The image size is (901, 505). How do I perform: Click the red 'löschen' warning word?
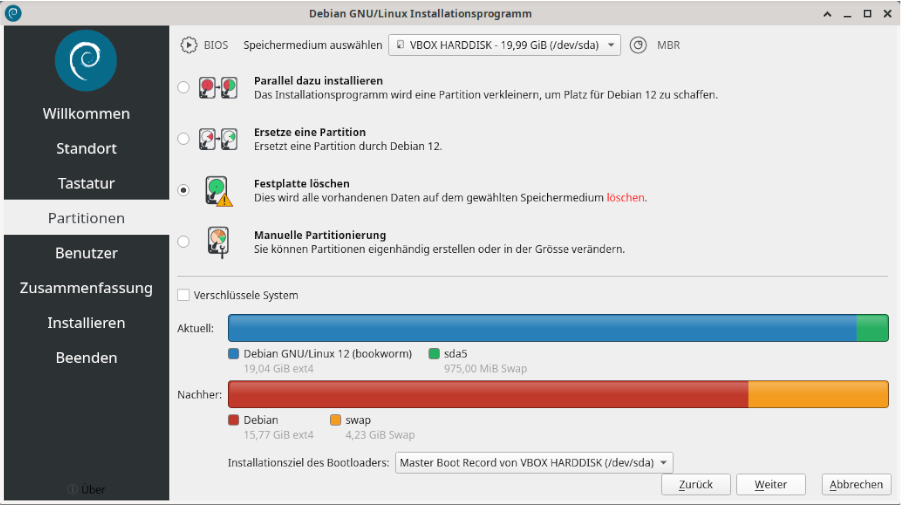[x=625, y=198]
